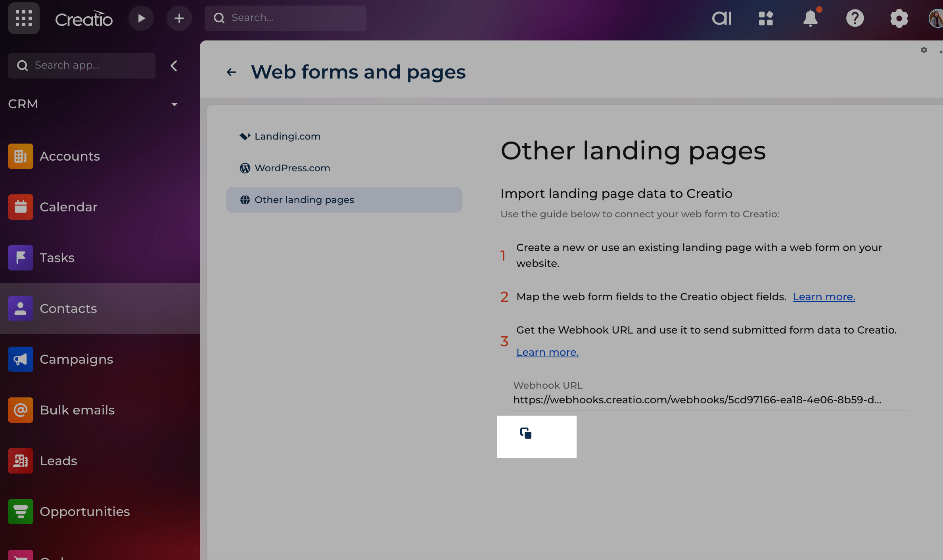Click Learn more link under step 3

coord(547,352)
